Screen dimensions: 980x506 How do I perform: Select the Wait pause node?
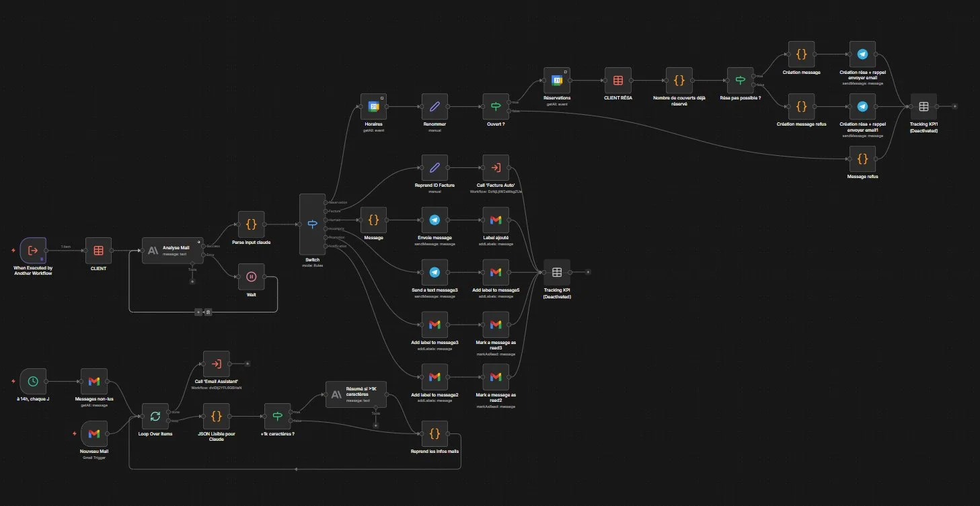pos(251,276)
